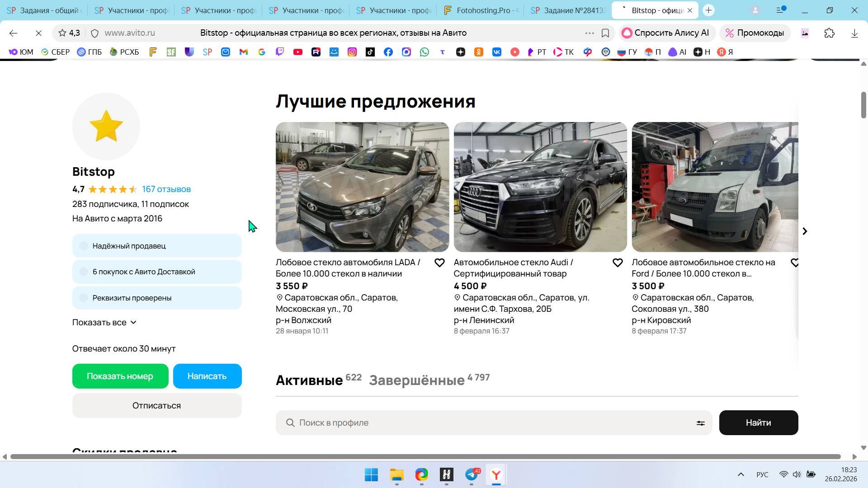The image size is (868, 488).
Task: Open browser extensions puzzle icon
Action: (829, 33)
